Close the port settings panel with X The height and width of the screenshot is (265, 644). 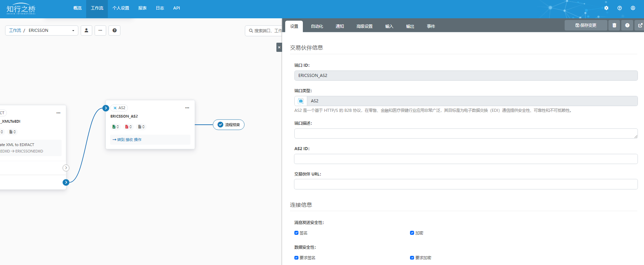[279, 47]
